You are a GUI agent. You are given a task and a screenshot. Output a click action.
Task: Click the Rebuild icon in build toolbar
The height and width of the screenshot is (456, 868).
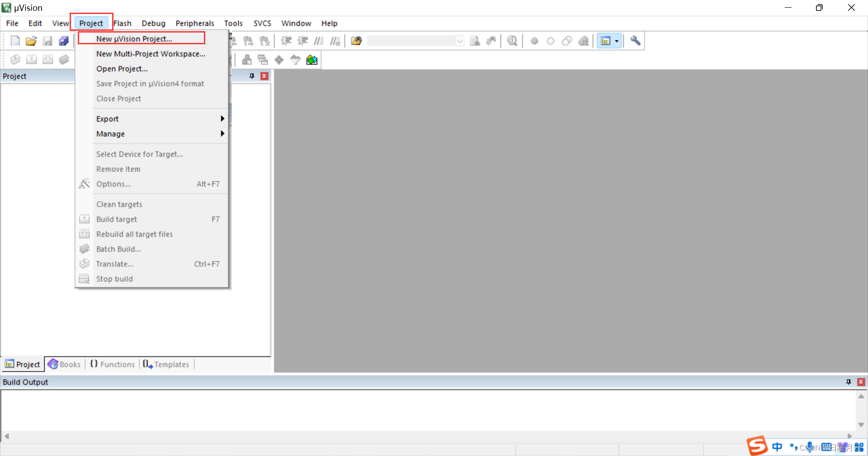pos(47,60)
